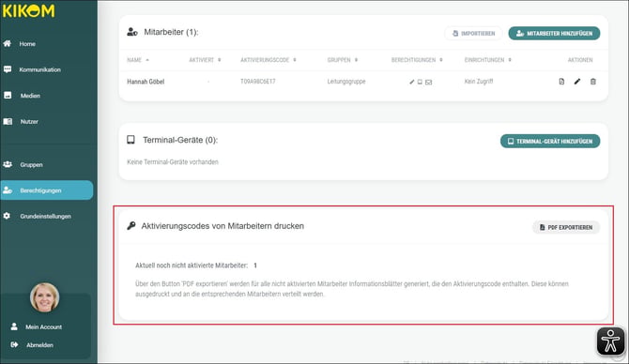Click Abmelden to log out
This screenshot has height=364, width=629.
click(x=39, y=345)
